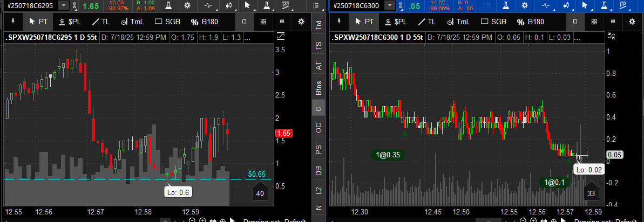The height and width of the screenshot is (222, 644).
Task: Open right drawing toolbar settings gear
Action: tap(632, 22)
